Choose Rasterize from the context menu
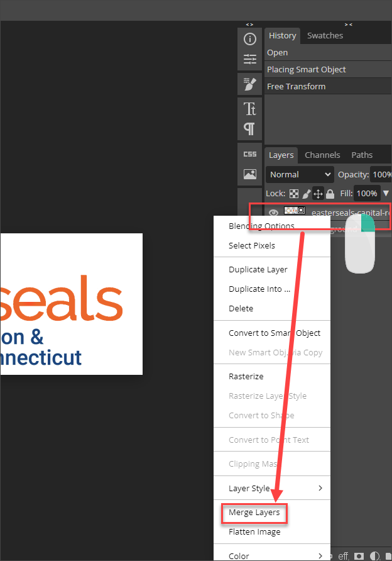392x561 pixels. point(246,376)
